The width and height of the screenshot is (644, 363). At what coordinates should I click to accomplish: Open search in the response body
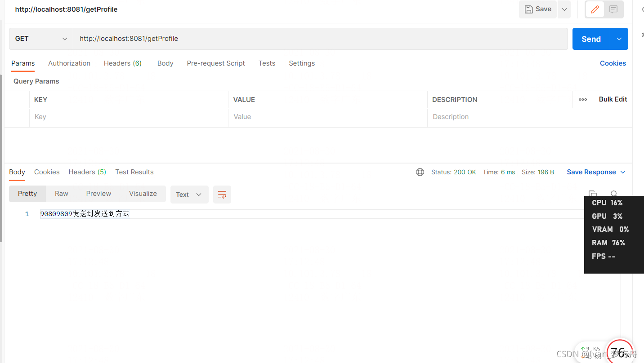(x=614, y=194)
